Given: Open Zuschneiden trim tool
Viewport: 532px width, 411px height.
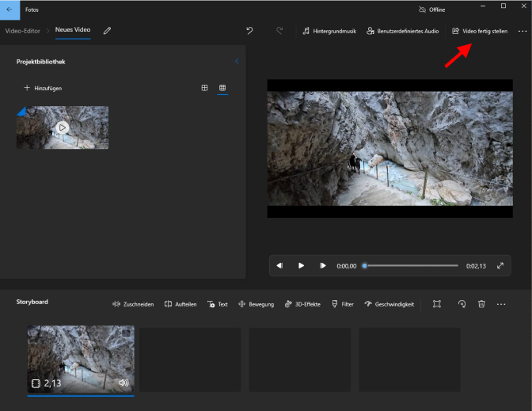Looking at the screenshot, I should pos(133,304).
